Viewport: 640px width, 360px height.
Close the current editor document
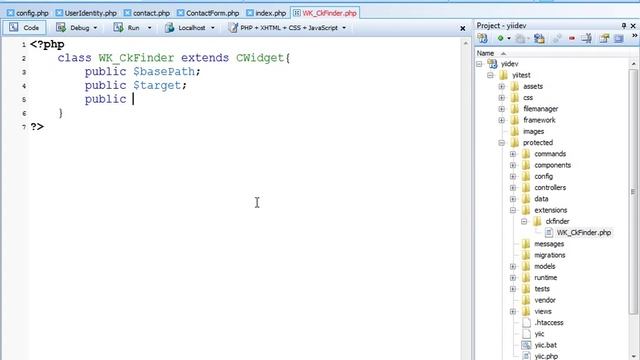click(462, 28)
